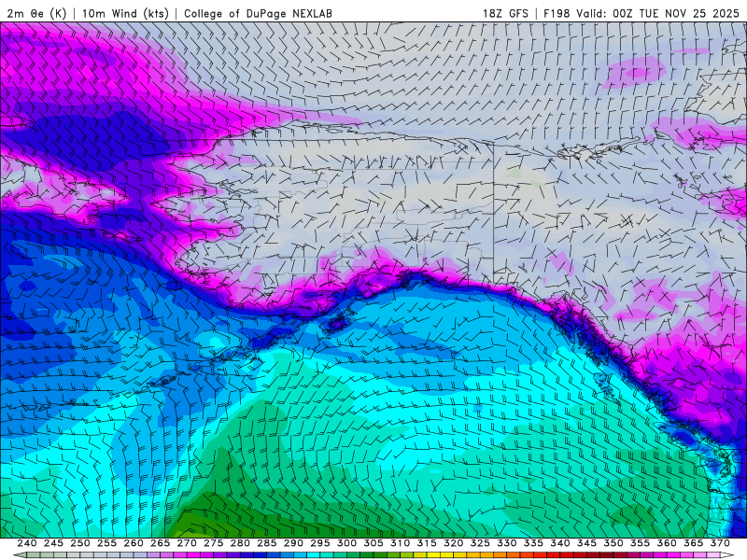Select the 305 colorbar scale label
The height and width of the screenshot is (560, 747).
pos(373,543)
